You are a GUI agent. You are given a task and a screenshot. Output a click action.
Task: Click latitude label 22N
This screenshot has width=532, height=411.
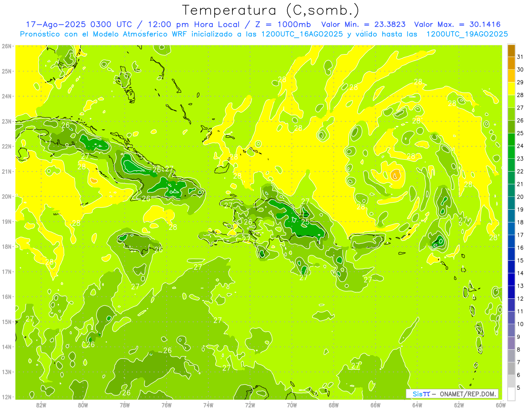pos(7,146)
